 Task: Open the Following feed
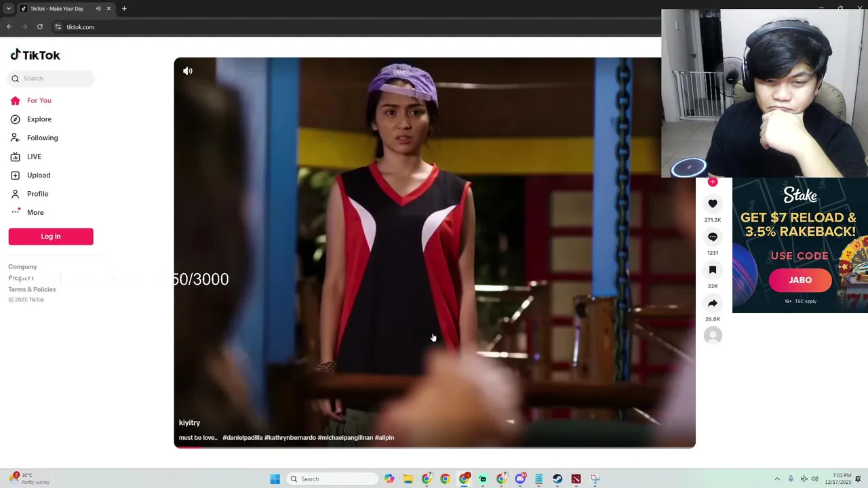[34, 138]
